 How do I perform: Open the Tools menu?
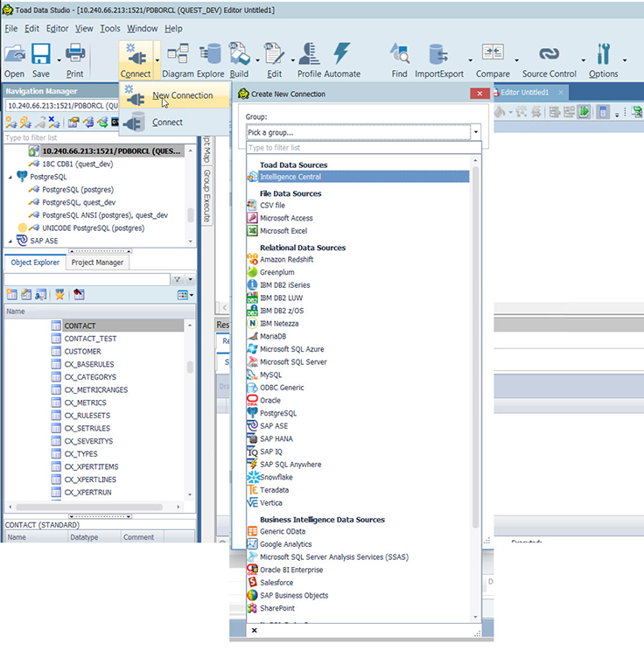pyautogui.click(x=110, y=28)
